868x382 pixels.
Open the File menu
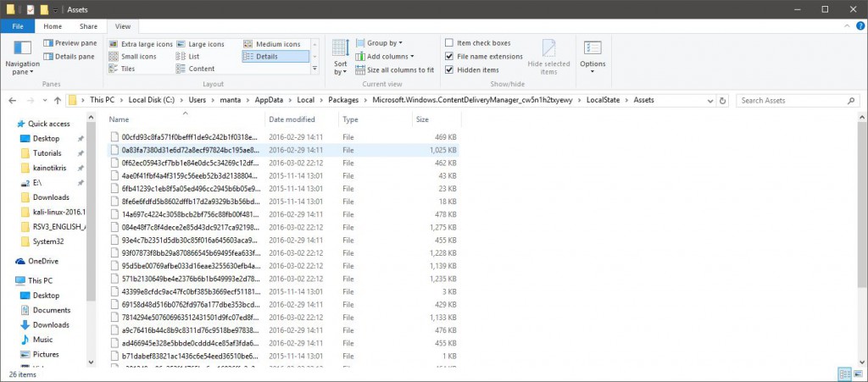coord(18,26)
